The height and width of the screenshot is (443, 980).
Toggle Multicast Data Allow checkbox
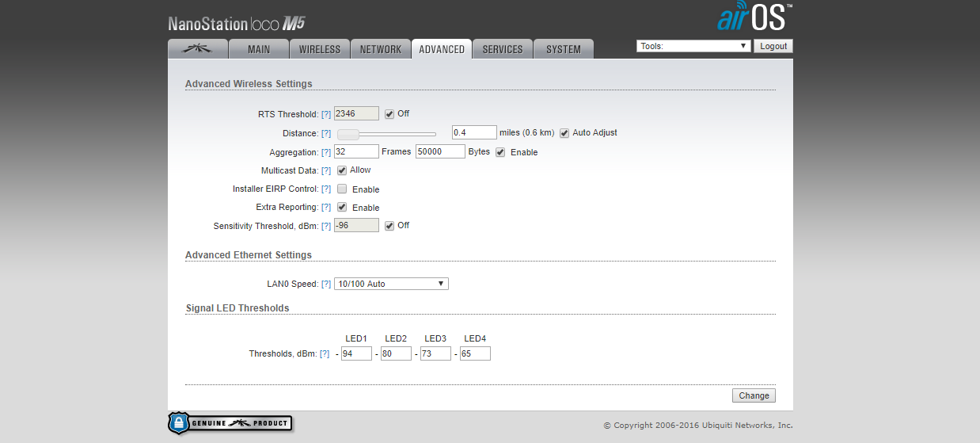pos(342,170)
